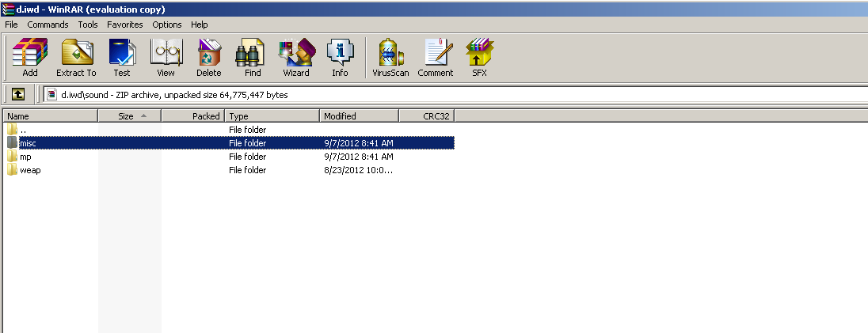
Task: Create SFX self-extracting archive
Action: click(x=479, y=58)
